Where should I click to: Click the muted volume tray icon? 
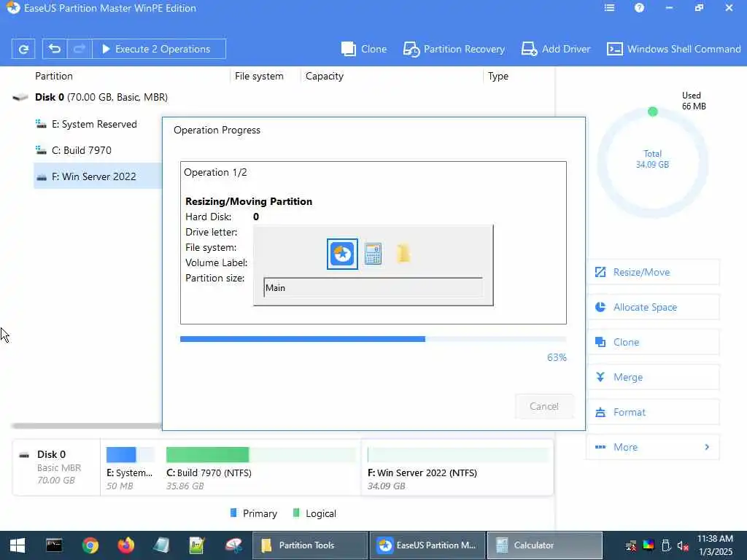point(683,545)
